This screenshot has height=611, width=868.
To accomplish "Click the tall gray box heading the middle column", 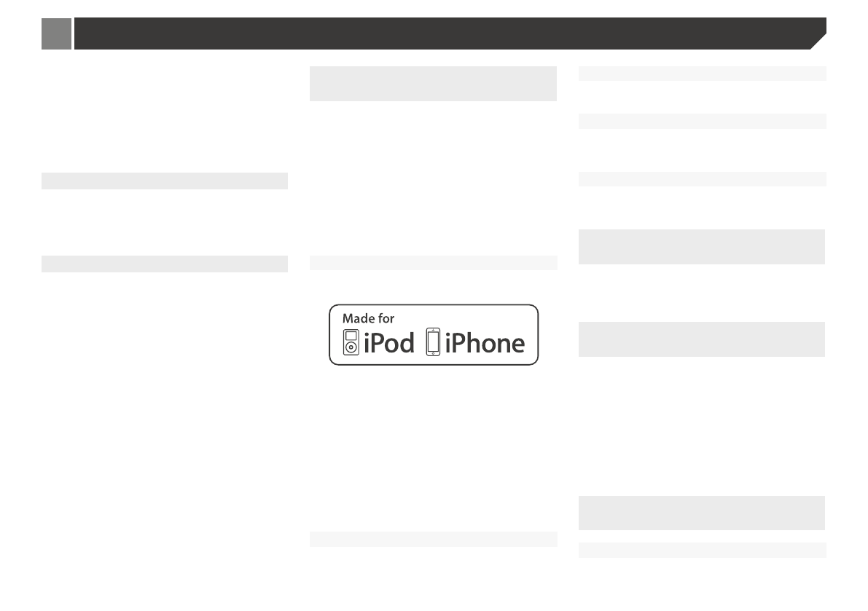I will pyautogui.click(x=433, y=84).
